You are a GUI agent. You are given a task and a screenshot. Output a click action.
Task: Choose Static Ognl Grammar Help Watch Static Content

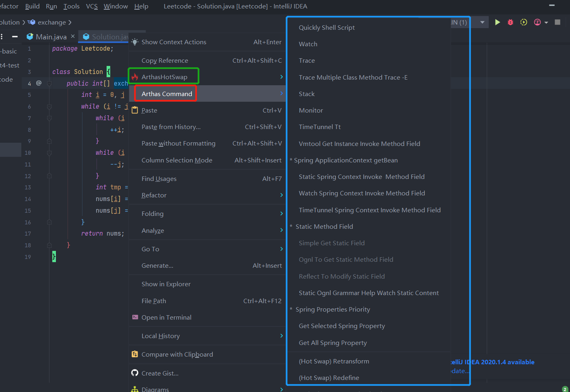point(369,293)
